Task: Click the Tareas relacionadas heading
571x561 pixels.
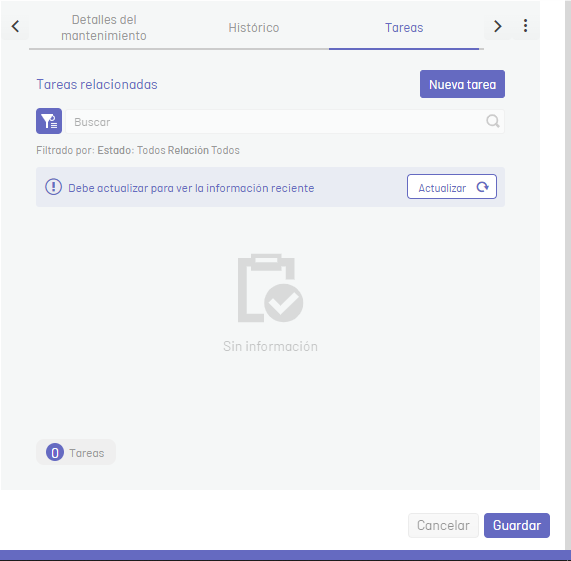Action: pos(97,84)
